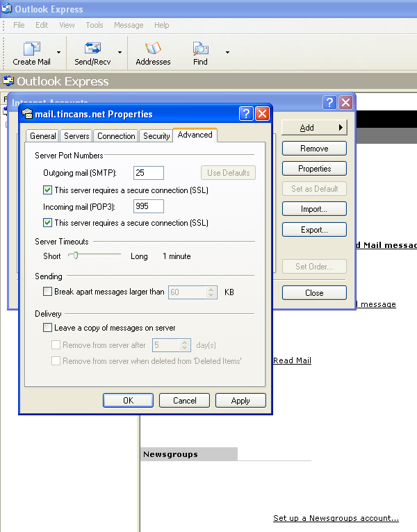Select the Advanced tab

point(195,135)
